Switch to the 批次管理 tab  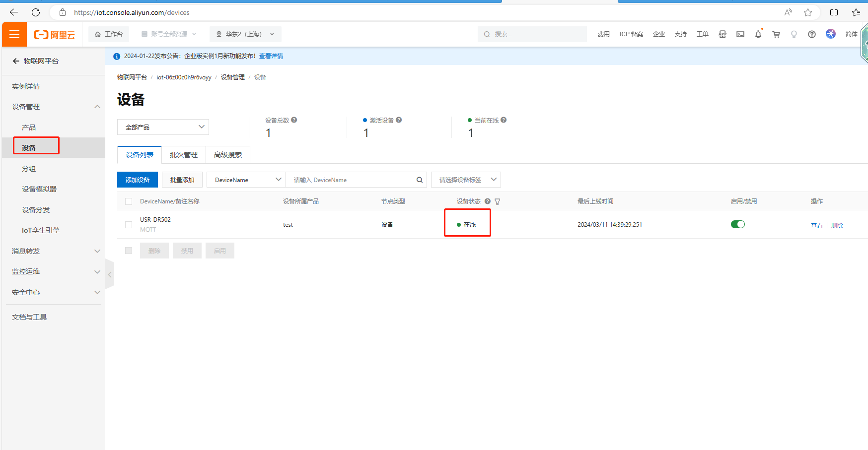coord(183,155)
